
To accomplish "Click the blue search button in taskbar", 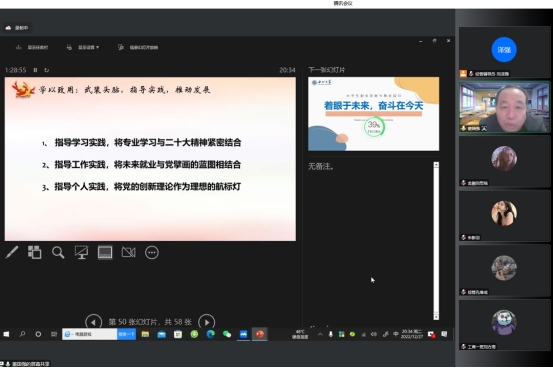I will click(126, 334).
